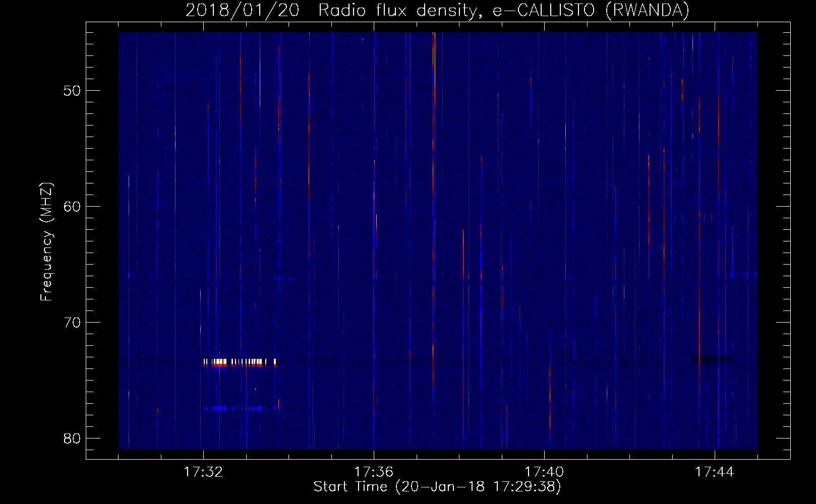Click the 17:36 time tick label
The width and height of the screenshot is (816, 504).
point(374,472)
